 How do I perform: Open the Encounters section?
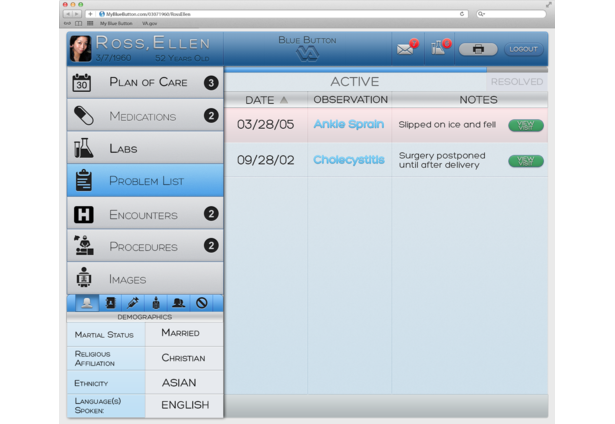click(145, 214)
